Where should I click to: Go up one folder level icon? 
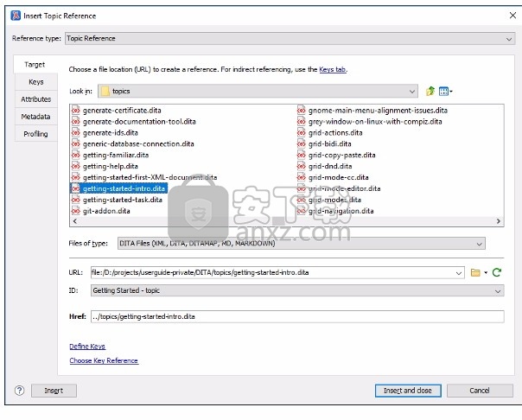click(430, 91)
